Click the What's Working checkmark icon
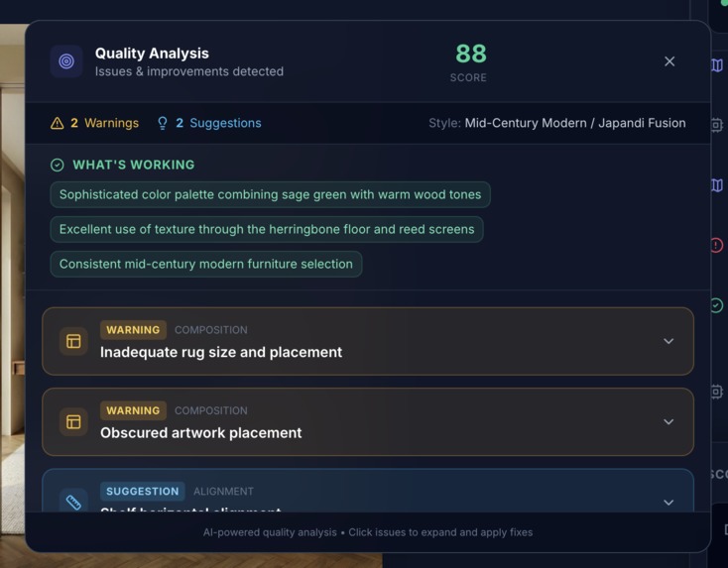728x568 pixels. coord(58,165)
